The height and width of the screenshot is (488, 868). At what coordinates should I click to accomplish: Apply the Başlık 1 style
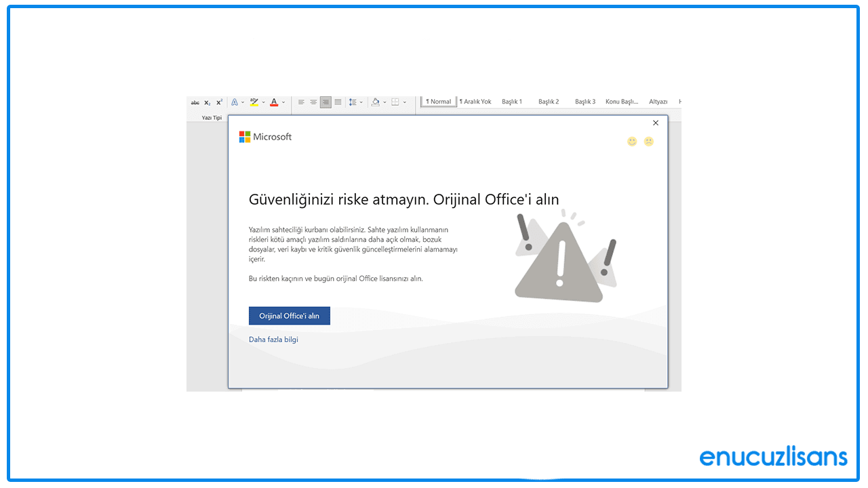pos(512,102)
